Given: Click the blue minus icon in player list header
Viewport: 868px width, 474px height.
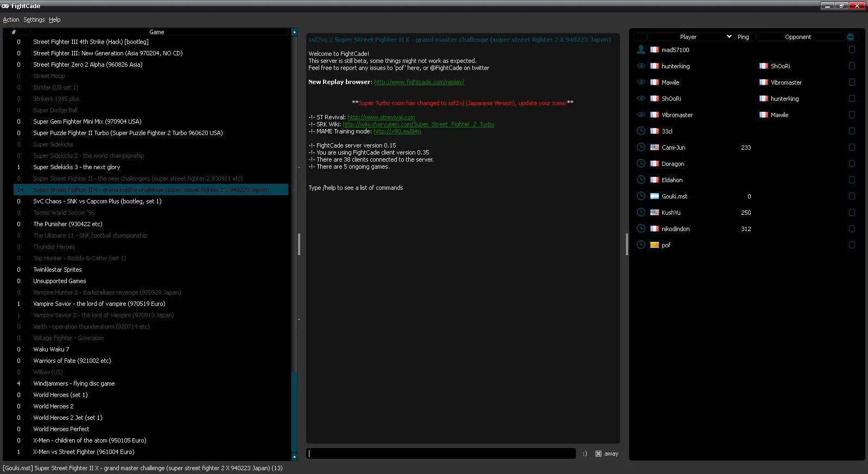Looking at the screenshot, I should tap(851, 37).
